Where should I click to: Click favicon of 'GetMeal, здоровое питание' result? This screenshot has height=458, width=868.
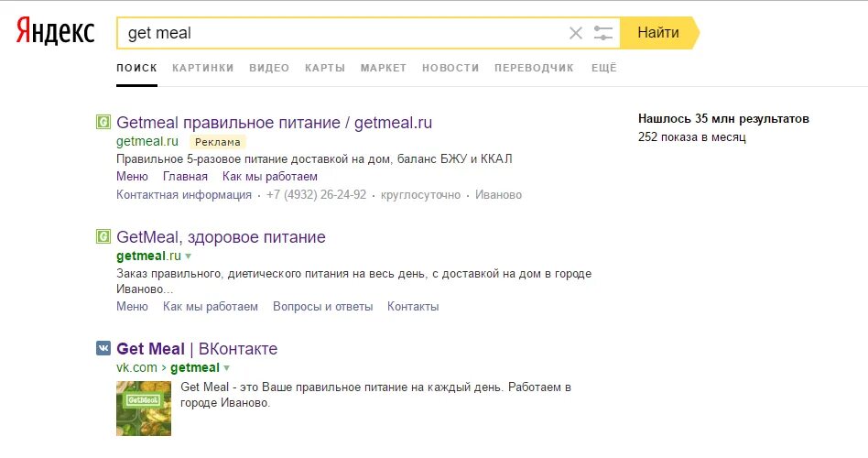pyautogui.click(x=103, y=236)
